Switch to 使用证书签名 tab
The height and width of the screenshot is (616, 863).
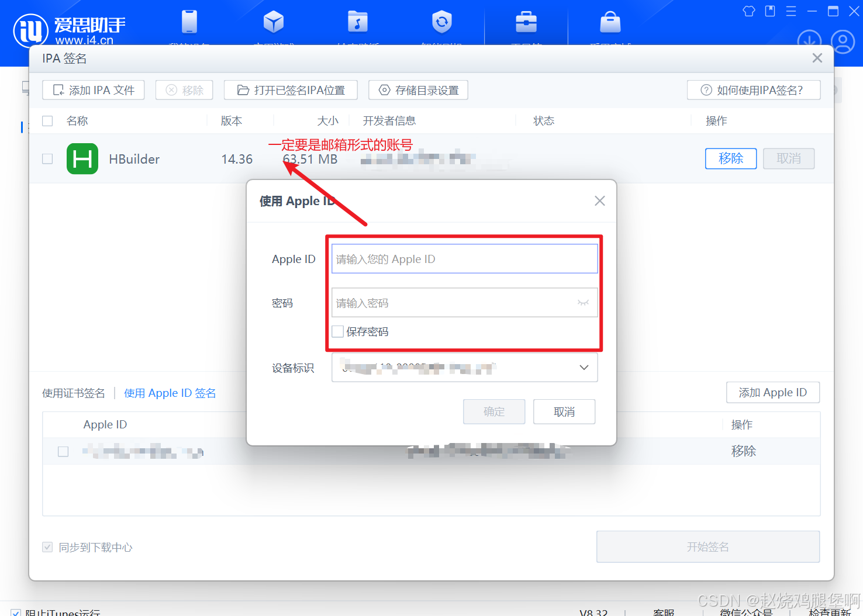73,393
